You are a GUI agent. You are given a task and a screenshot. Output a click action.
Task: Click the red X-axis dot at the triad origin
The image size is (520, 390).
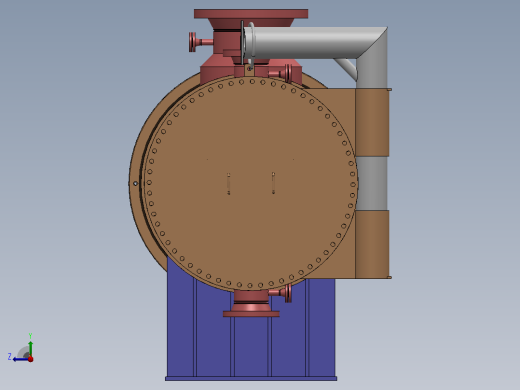click(x=30, y=359)
